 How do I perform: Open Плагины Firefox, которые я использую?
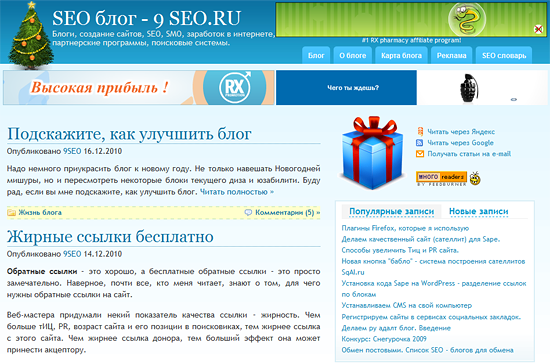point(405,228)
